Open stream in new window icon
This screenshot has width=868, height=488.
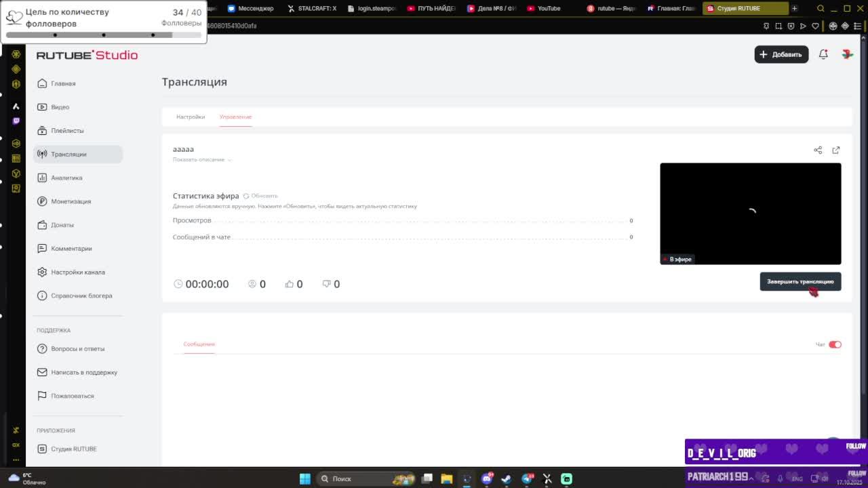(x=836, y=150)
